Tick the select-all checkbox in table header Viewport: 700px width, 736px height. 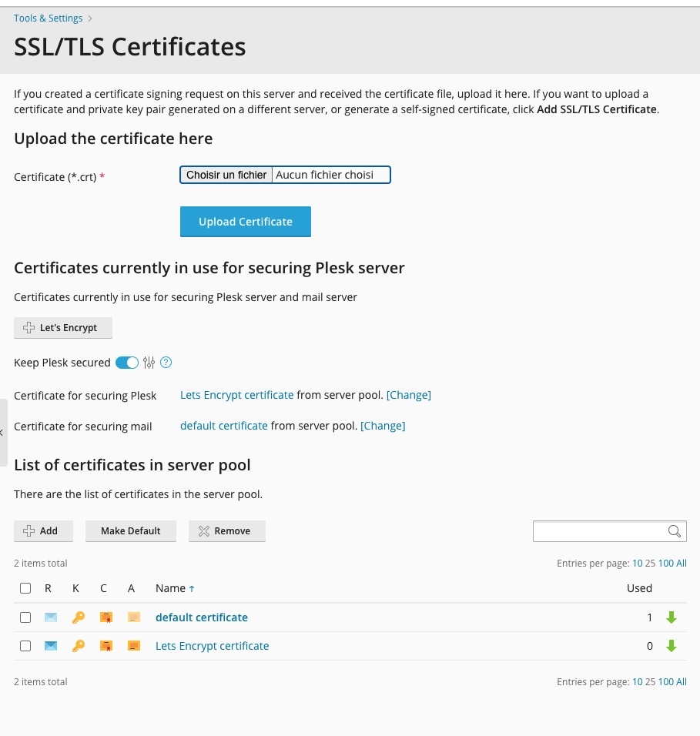(25, 588)
